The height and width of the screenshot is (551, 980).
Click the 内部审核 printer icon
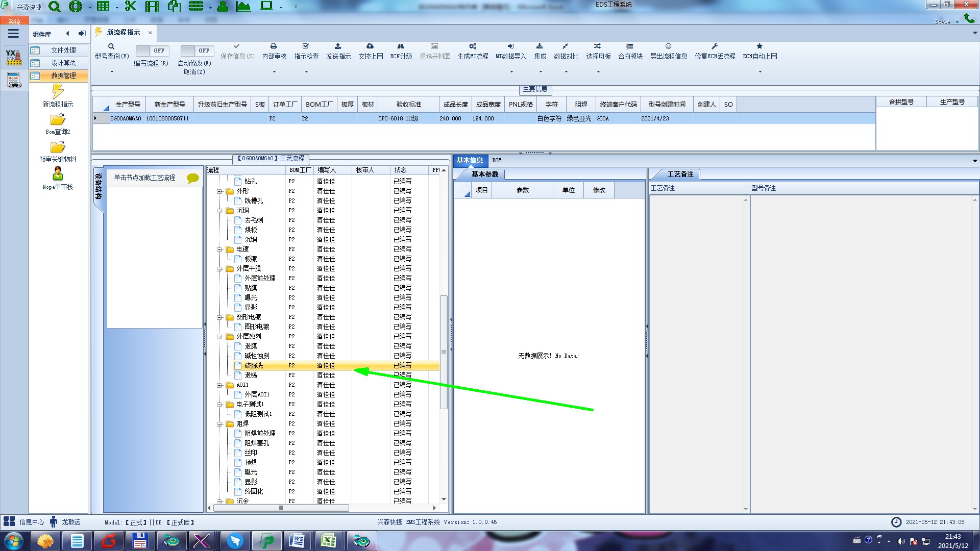tap(274, 46)
